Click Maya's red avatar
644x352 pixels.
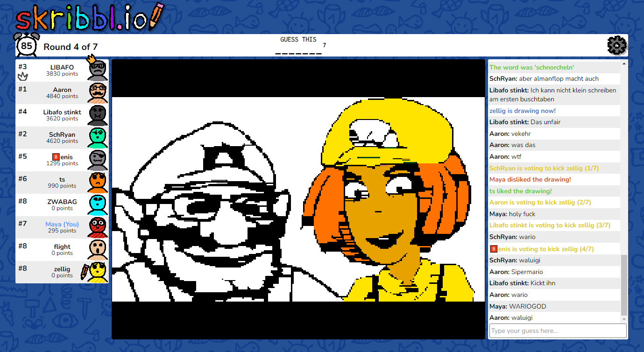click(98, 227)
